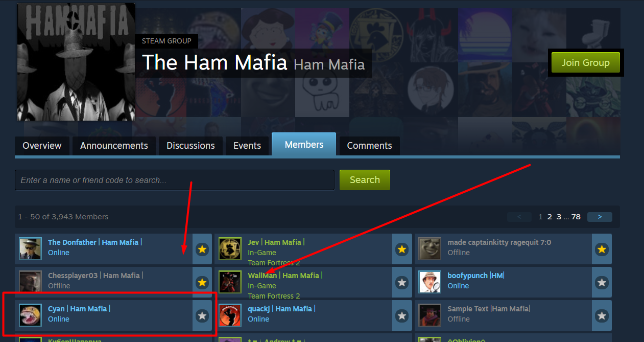Click the grey star beside boofypunch
Screen dimensions: 644x342
(x=602, y=282)
